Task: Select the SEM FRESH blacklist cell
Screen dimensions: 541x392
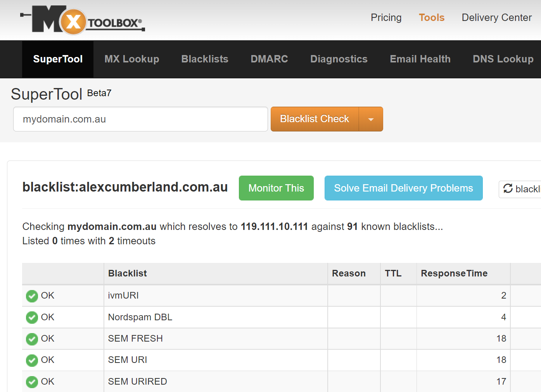Action: point(216,338)
